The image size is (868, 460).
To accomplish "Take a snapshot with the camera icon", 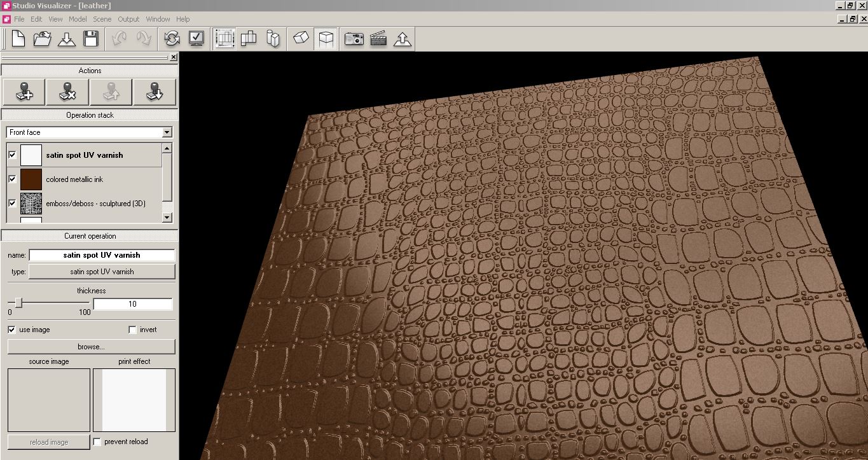I will tap(354, 39).
